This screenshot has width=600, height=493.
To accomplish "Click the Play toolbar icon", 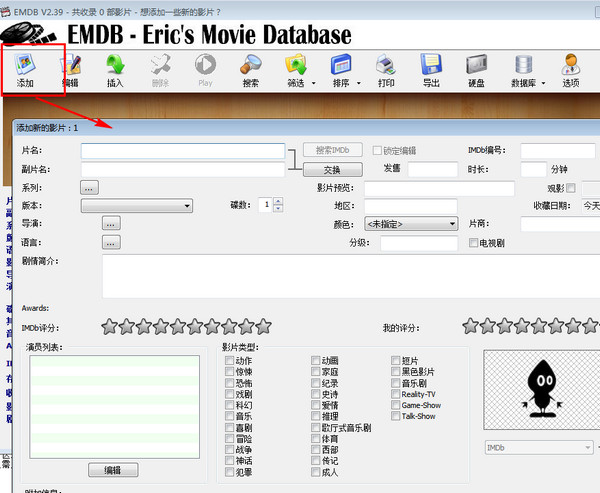I will coord(205,70).
